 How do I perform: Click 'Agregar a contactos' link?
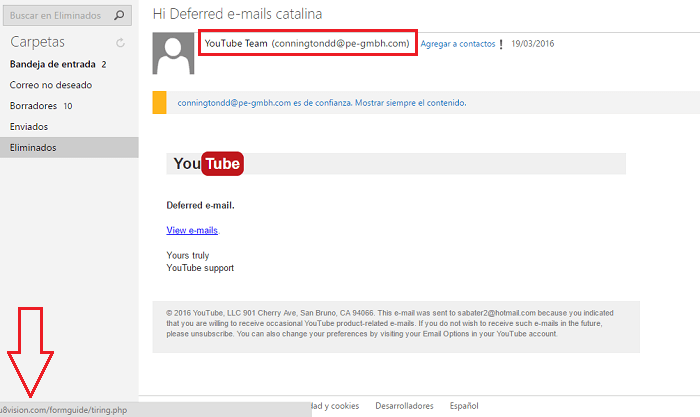(458, 44)
